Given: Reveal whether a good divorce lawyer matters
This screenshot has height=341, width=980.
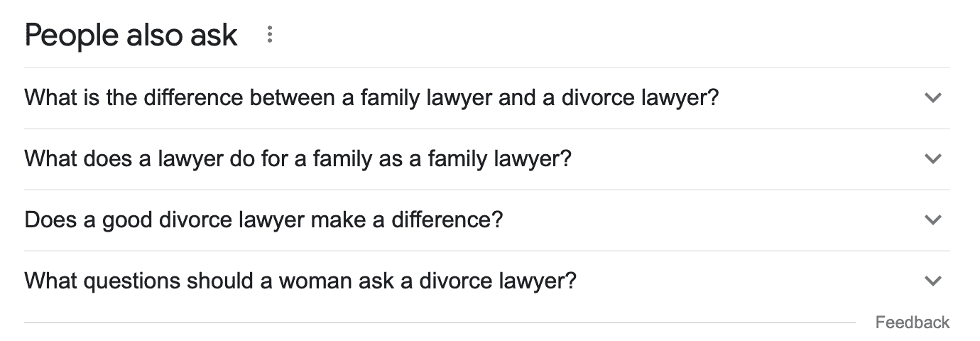Looking at the screenshot, I should click(263, 220).
